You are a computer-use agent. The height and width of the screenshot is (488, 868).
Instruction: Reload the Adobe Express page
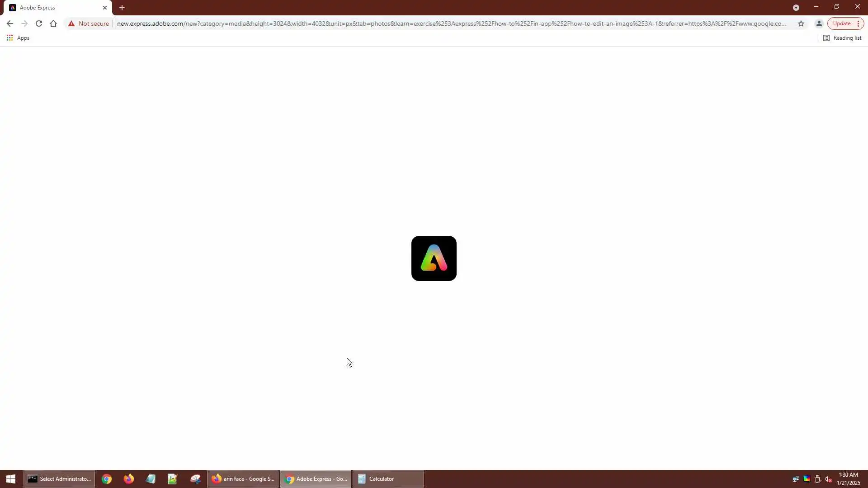[39, 23]
